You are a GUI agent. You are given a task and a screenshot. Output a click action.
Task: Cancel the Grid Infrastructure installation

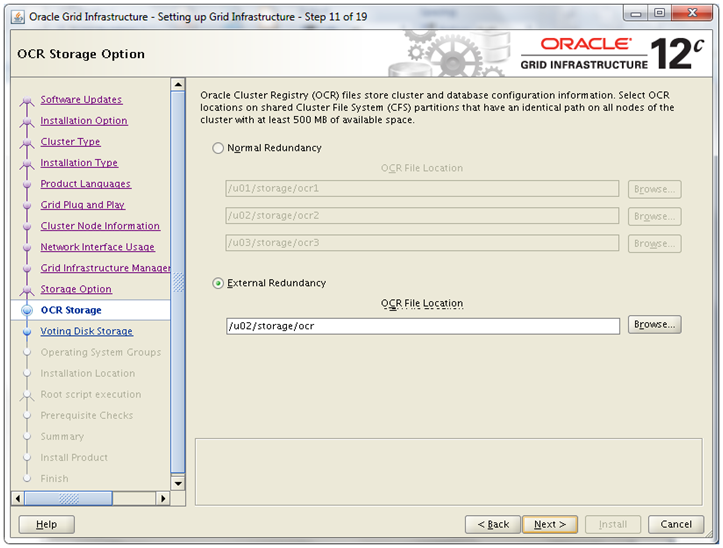click(676, 524)
